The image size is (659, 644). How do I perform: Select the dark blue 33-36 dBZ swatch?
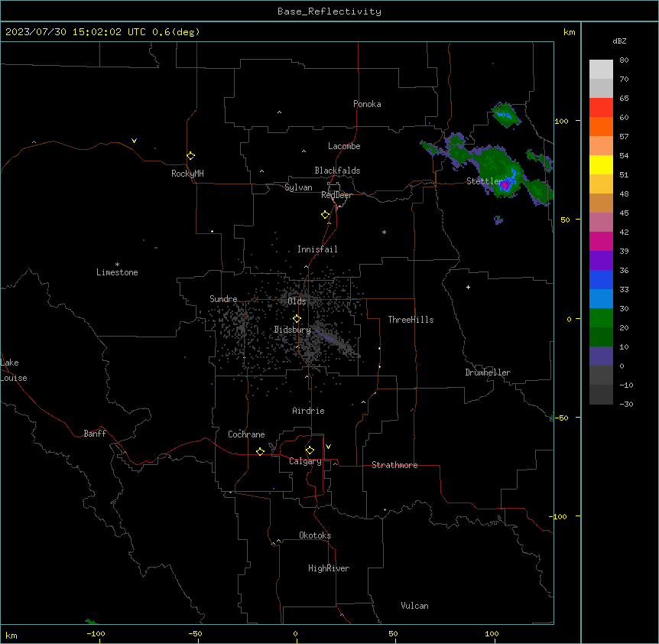pos(601,279)
